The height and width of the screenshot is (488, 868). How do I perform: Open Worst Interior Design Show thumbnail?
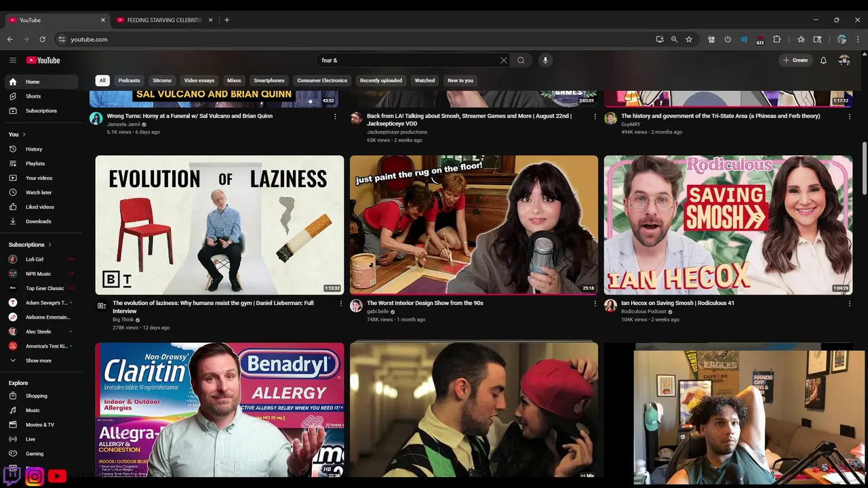474,225
